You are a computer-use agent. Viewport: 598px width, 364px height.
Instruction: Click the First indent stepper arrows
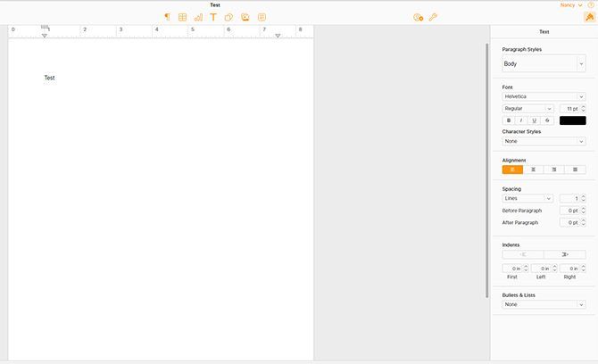pyautogui.click(x=526, y=269)
